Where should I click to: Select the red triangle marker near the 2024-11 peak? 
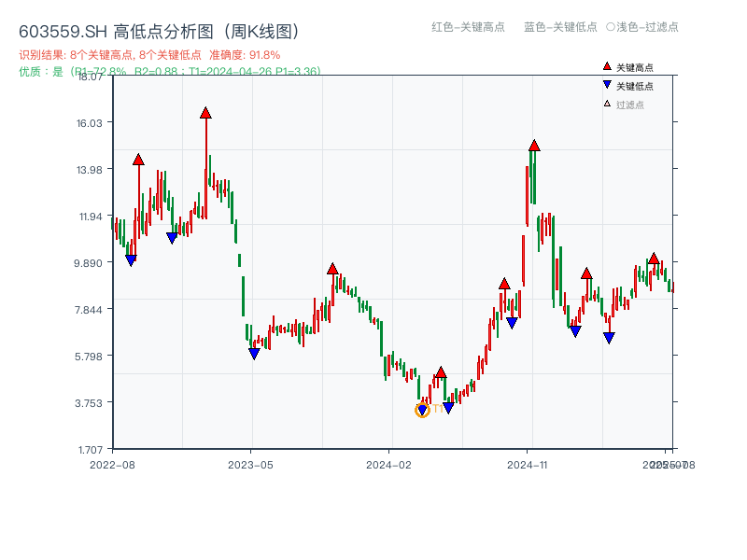coord(534,145)
